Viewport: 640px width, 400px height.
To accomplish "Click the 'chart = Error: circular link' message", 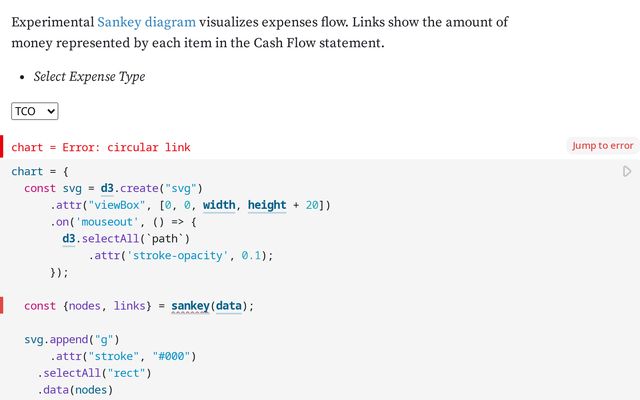I will [x=101, y=147].
